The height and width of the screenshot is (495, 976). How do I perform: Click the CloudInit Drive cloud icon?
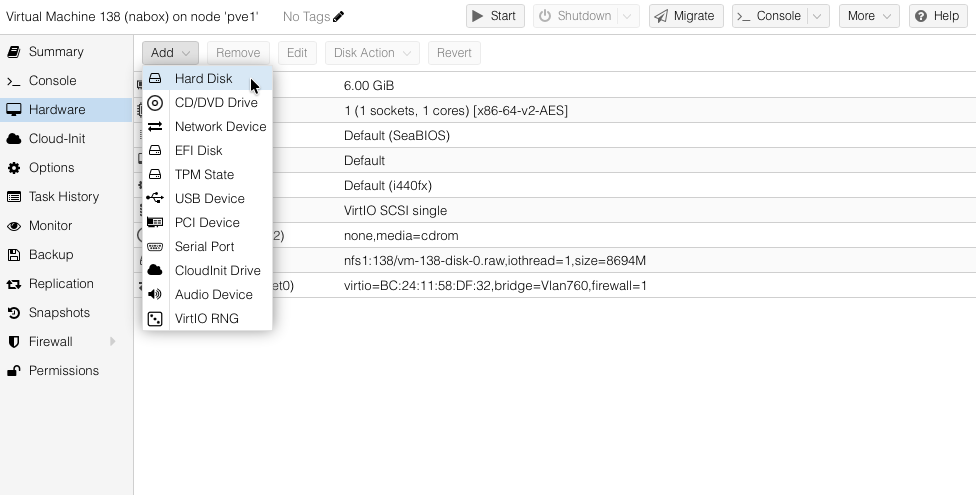[x=155, y=270]
